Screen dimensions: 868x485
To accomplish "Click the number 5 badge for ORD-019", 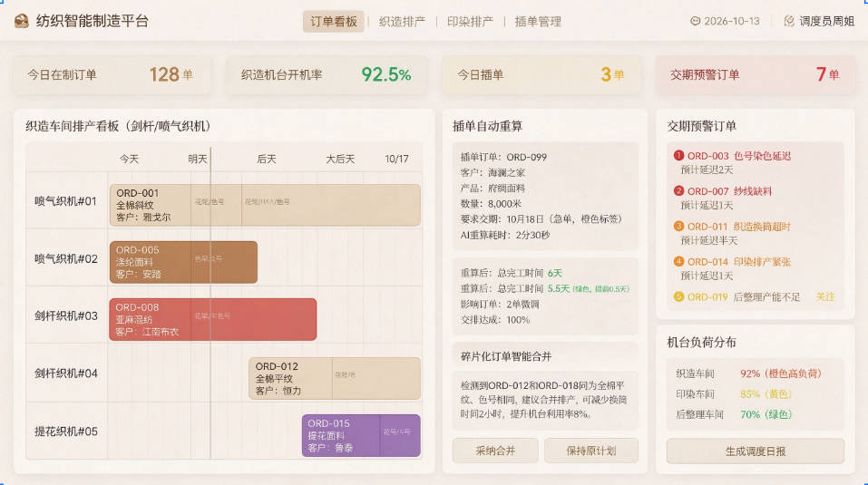I will pos(678,296).
